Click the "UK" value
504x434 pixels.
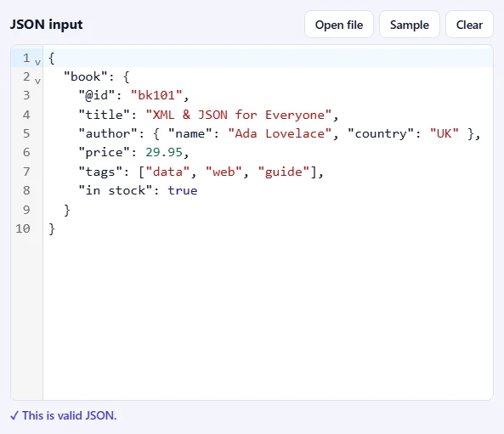point(445,133)
